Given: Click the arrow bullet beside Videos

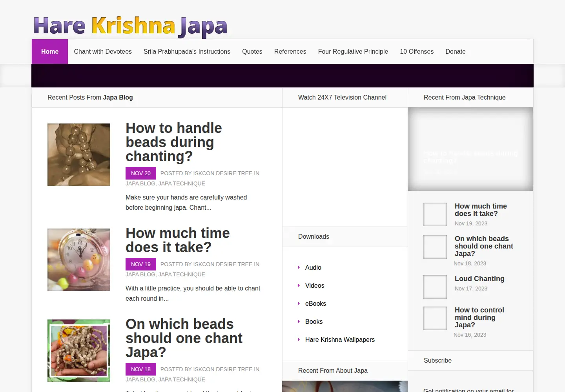Looking at the screenshot, I should [x=299, y=285].
